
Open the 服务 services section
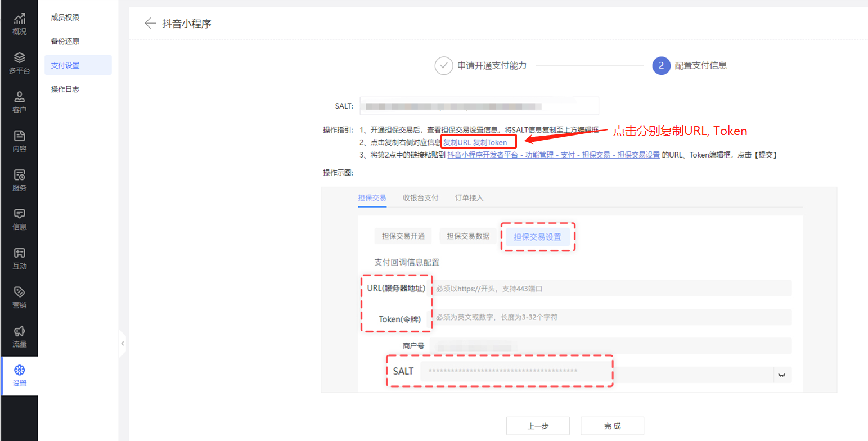[19, 181]
